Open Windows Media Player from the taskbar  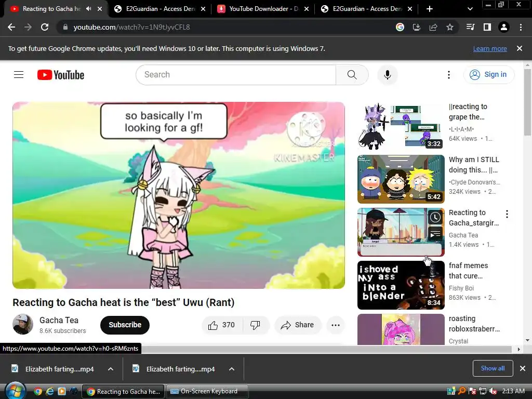point(62,391)
